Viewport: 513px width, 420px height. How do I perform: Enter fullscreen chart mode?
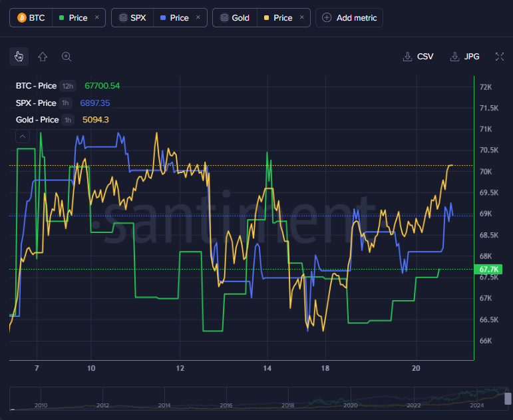pyautogui.click(x=499, y=57)
